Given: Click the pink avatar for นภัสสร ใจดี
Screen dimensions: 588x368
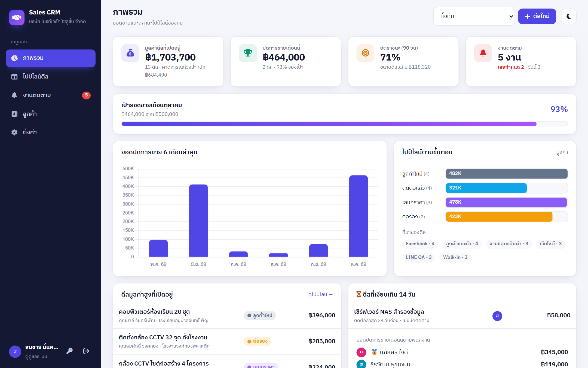Looking at the screenshot, I should (x=361, y=352).
